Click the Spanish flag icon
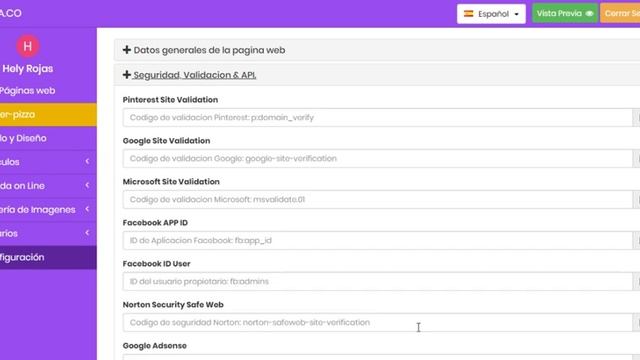The image size is (640, 360). click(x=469, y=14)
